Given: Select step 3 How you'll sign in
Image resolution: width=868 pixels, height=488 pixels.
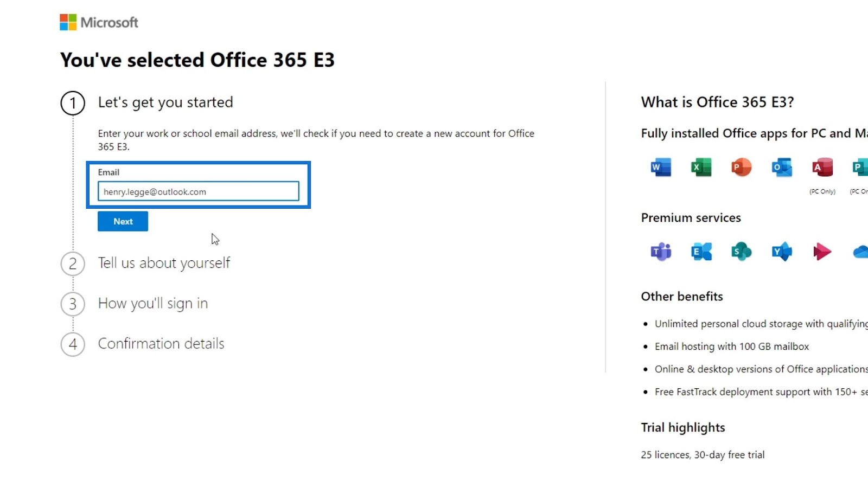Looking at the screenshot, I should [153, 304].
